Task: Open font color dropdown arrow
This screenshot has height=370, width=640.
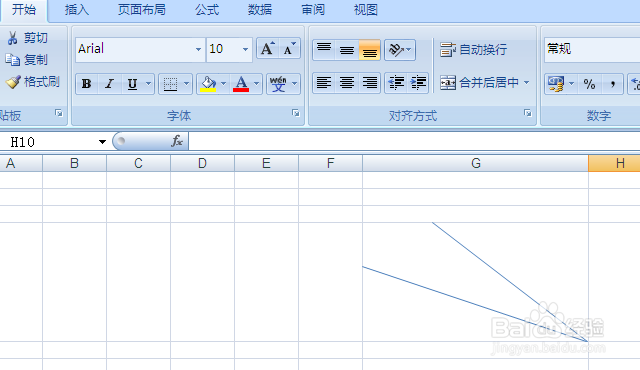Action: click(256, 84)
